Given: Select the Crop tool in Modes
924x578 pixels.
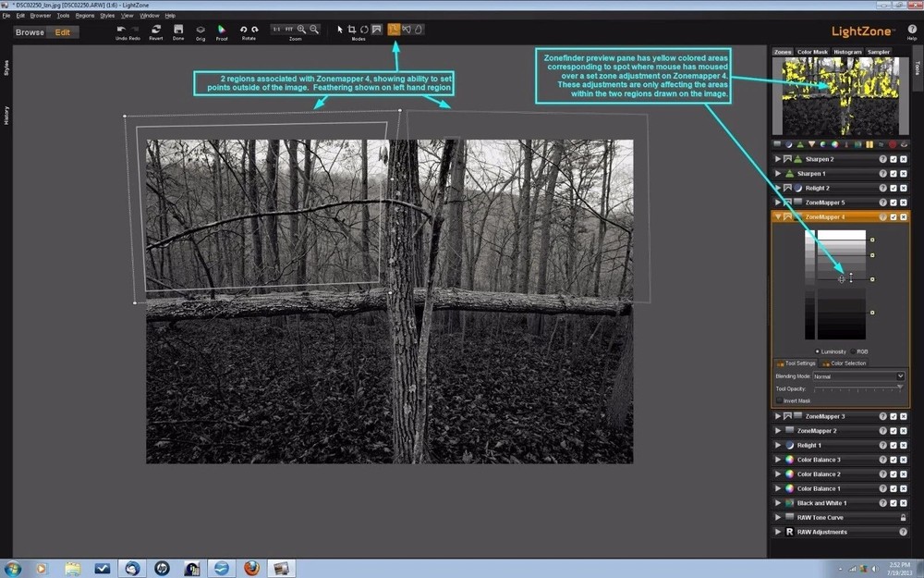Looking at the screenshot, I should click(x=352, y=29).
